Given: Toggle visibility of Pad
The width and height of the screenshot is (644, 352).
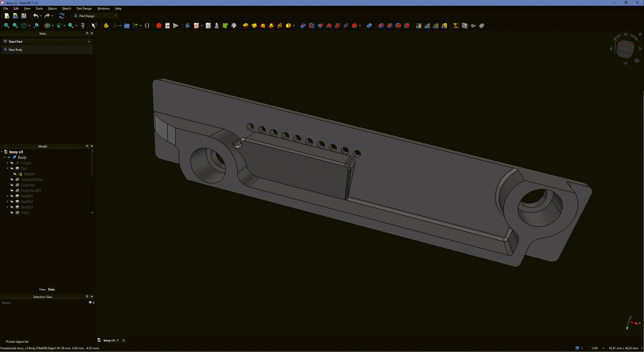Looking at the screenshot, I should (12, 169).
